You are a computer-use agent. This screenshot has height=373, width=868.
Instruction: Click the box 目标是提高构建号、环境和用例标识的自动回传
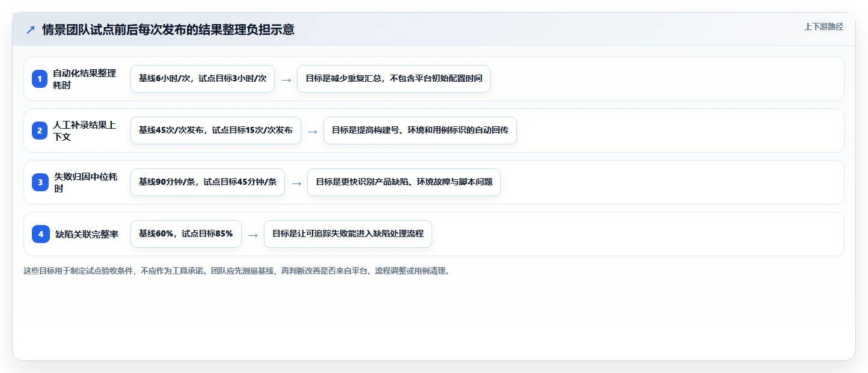pyautogui.click(x=420, y=131)
